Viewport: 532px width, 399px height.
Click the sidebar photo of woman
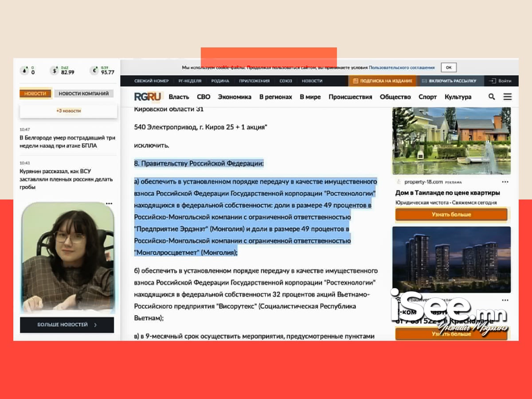[68, 258]
